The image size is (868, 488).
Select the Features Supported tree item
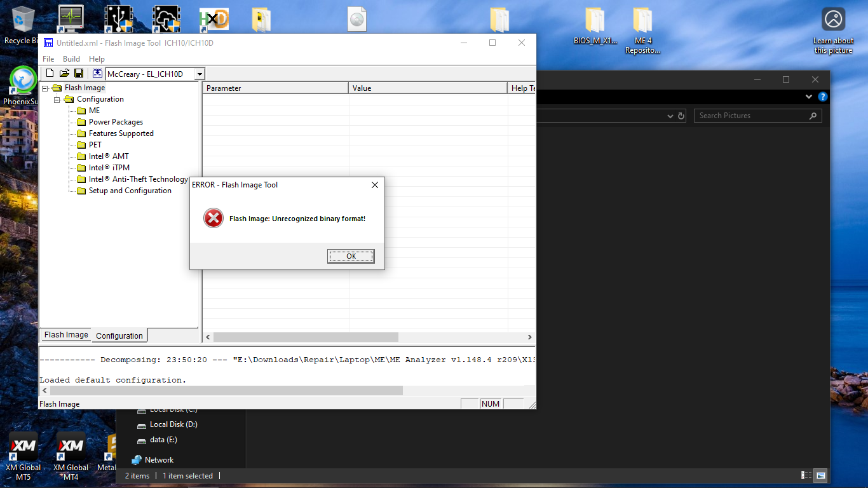click(x=121, y=133)
